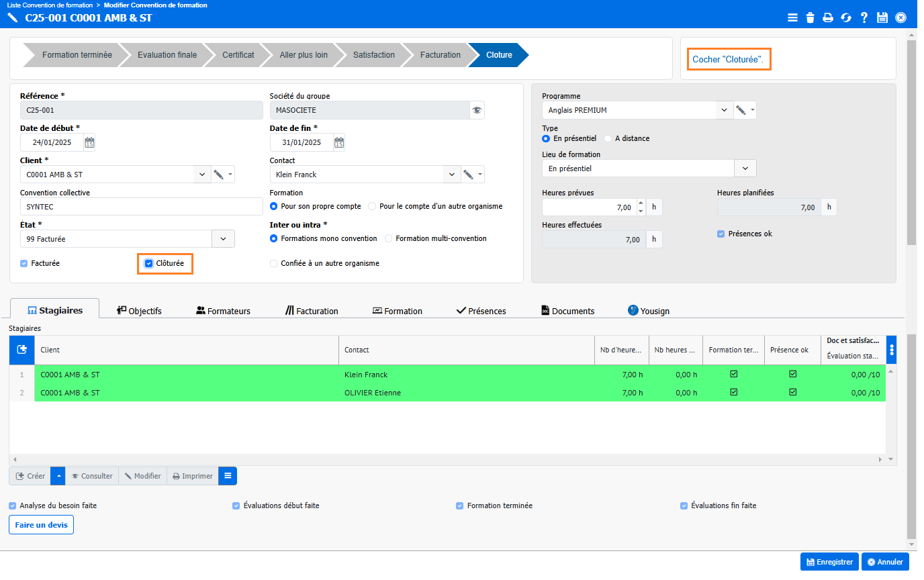Expand the État dropdown
This screenshot has width=924, height=580.
(223, 239)
